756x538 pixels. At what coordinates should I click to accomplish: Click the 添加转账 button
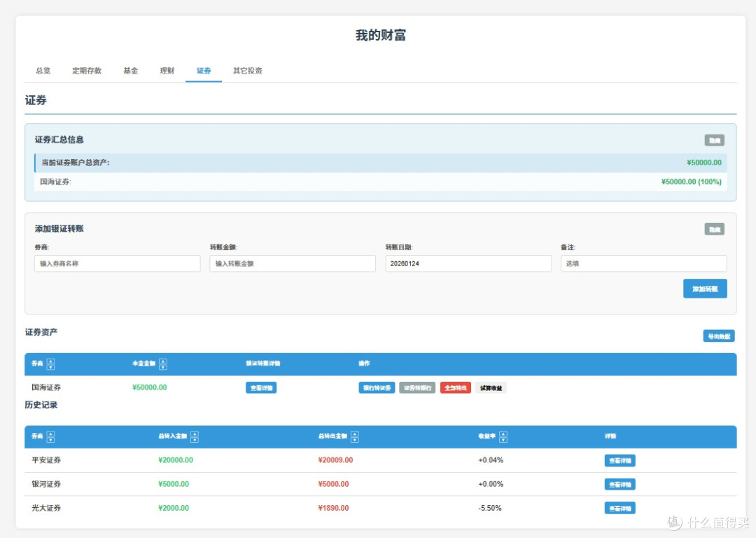(705, 289)
